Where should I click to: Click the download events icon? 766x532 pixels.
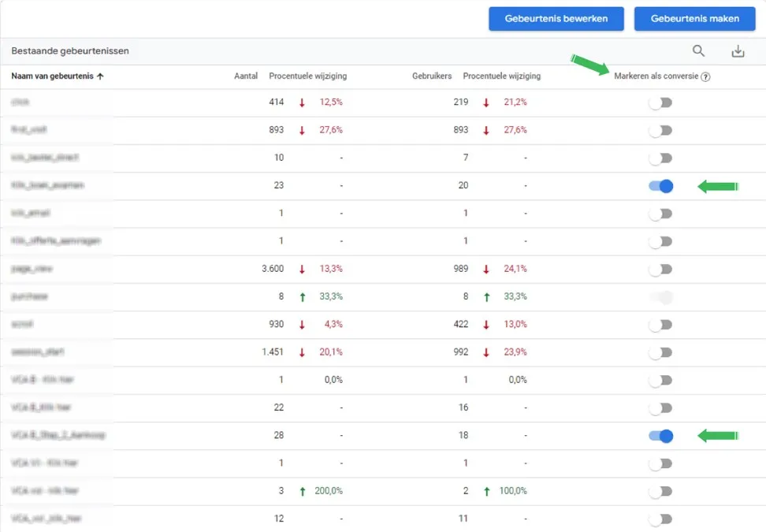(x=738, y=51)
